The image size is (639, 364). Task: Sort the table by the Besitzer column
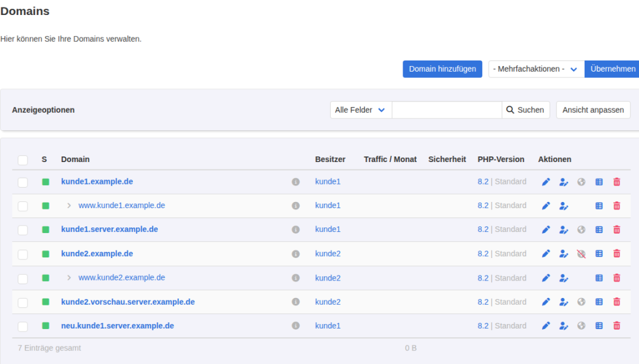(330, 159)
